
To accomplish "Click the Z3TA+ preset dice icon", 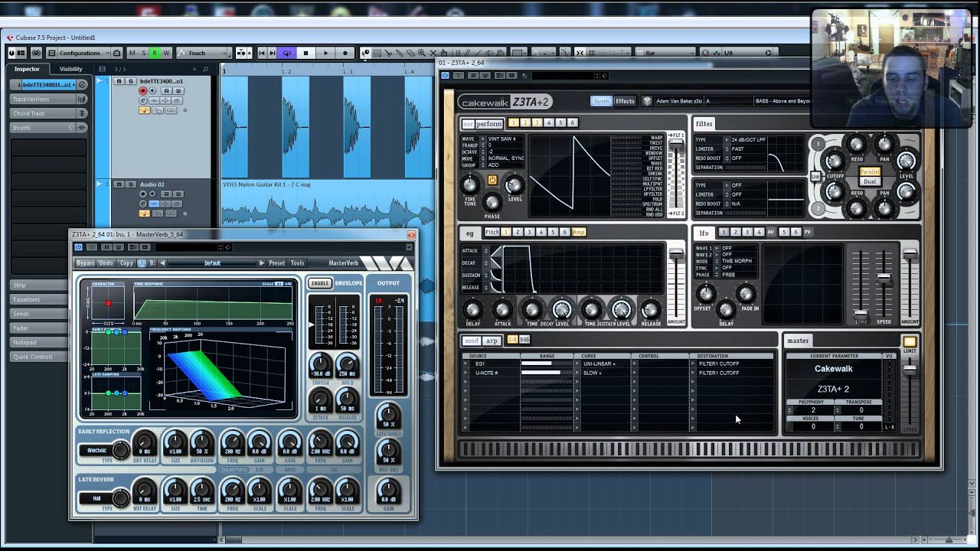I will pos(647,101).
